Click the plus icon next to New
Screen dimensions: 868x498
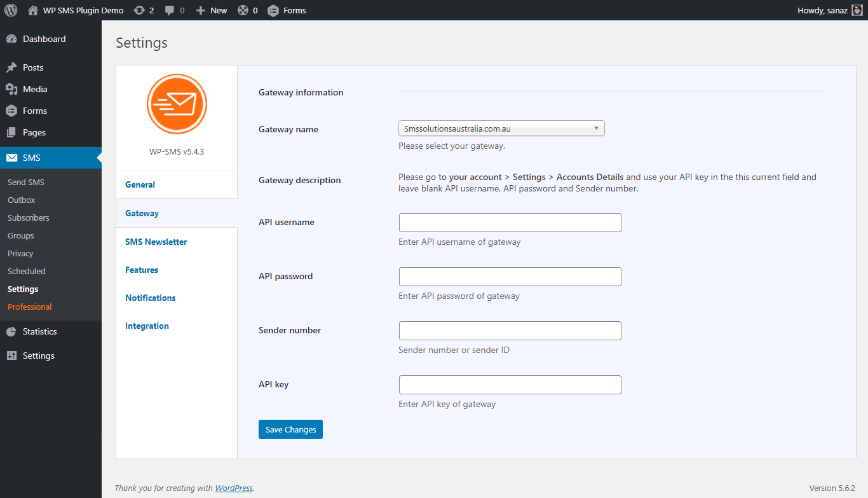pos(201,10)
